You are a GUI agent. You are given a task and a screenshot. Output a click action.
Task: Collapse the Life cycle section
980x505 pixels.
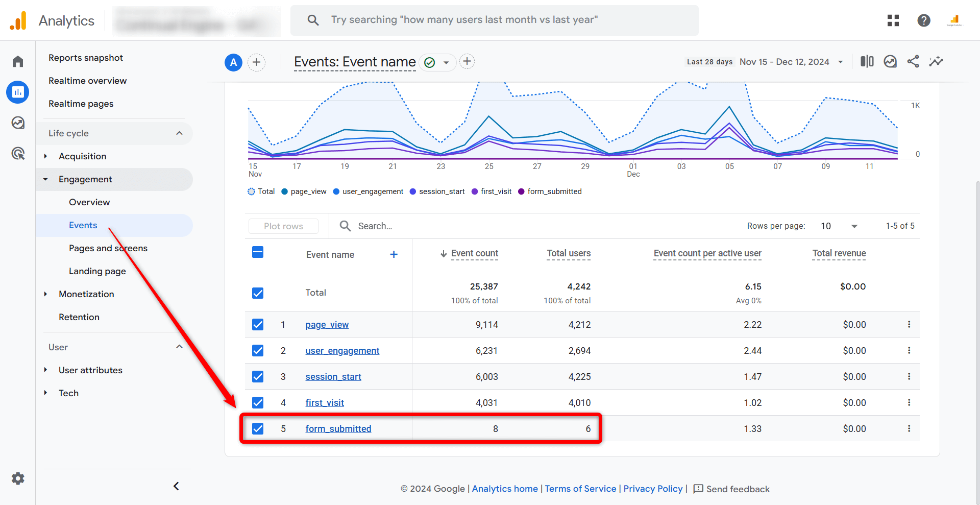coord(179,133)
